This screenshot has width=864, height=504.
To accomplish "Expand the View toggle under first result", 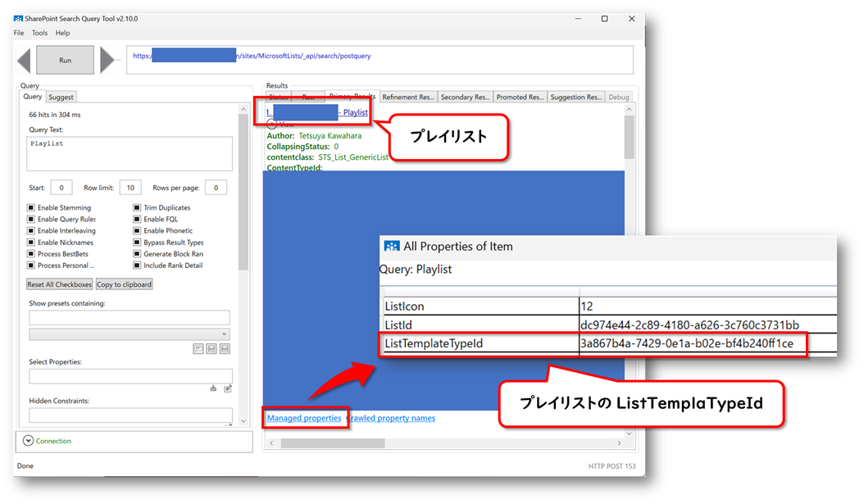I will (x=272, y=124).
